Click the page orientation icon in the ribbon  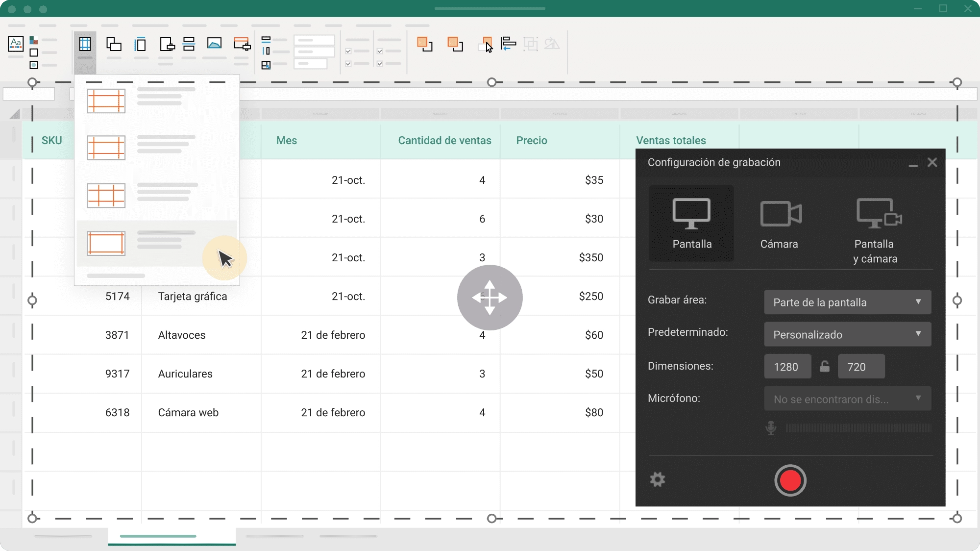[x=114, y=44]
